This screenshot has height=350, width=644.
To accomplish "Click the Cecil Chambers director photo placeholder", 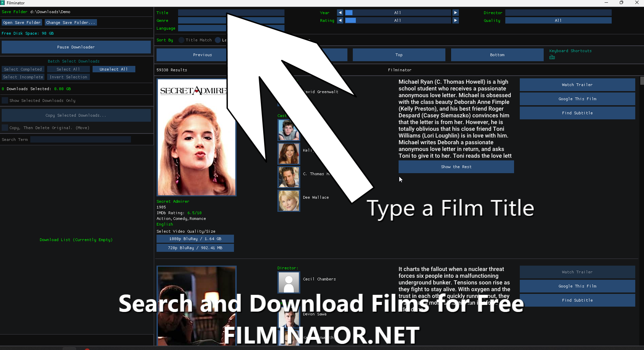I will pyautogui.click(x=289, y=282).
